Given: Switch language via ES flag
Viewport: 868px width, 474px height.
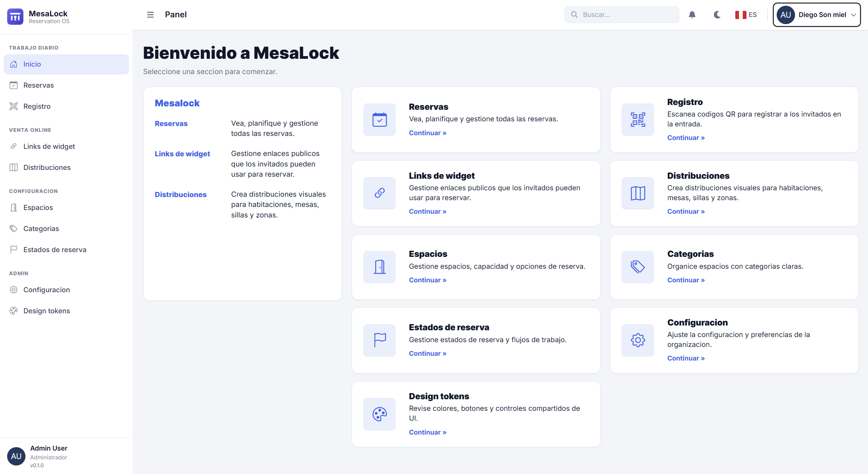Looking at the screenshot, I should [x=746, y=15].
